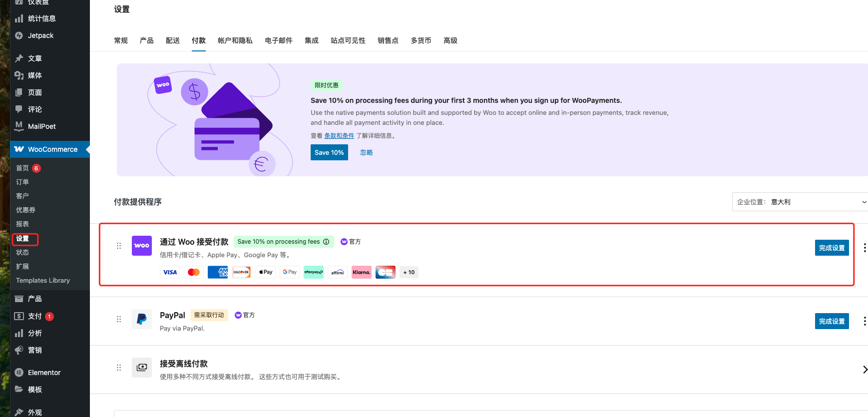Go to Templates Library in sidebar

[43, 281]
